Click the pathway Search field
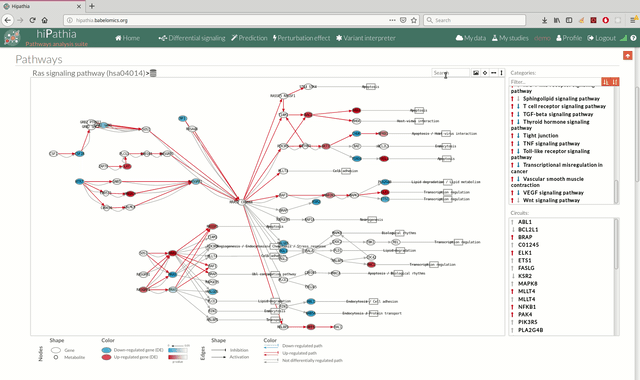 450,73
